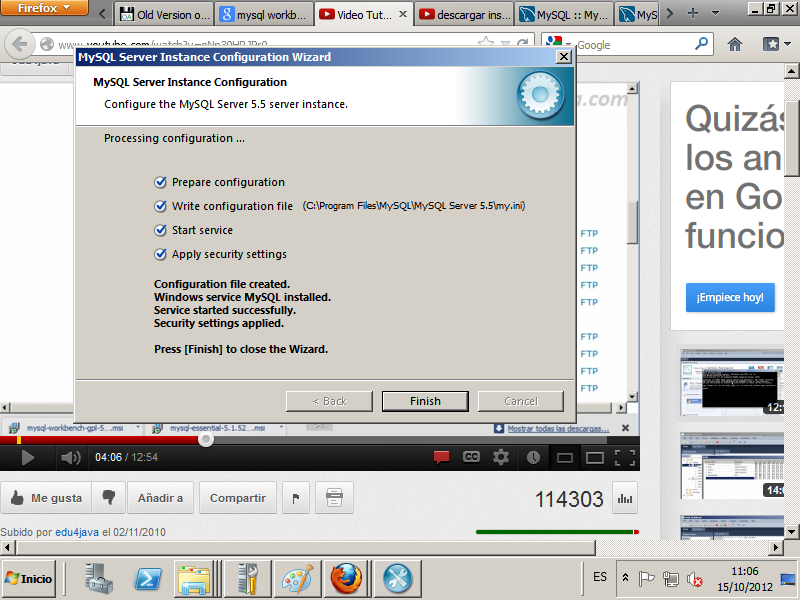Seek using the video progress scrubber

(206, 440)
